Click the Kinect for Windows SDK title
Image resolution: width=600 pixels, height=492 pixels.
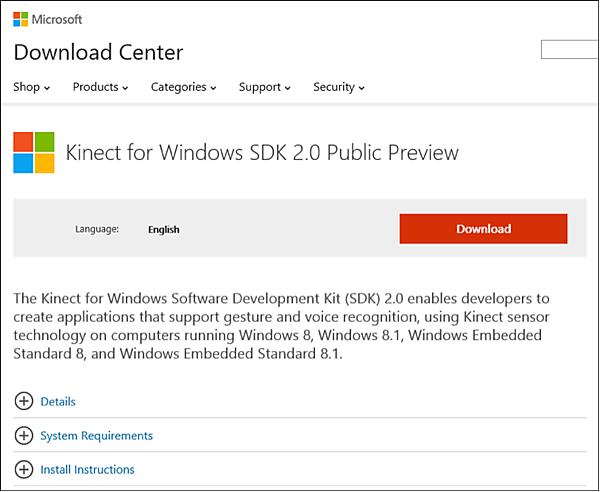(262, 153)
